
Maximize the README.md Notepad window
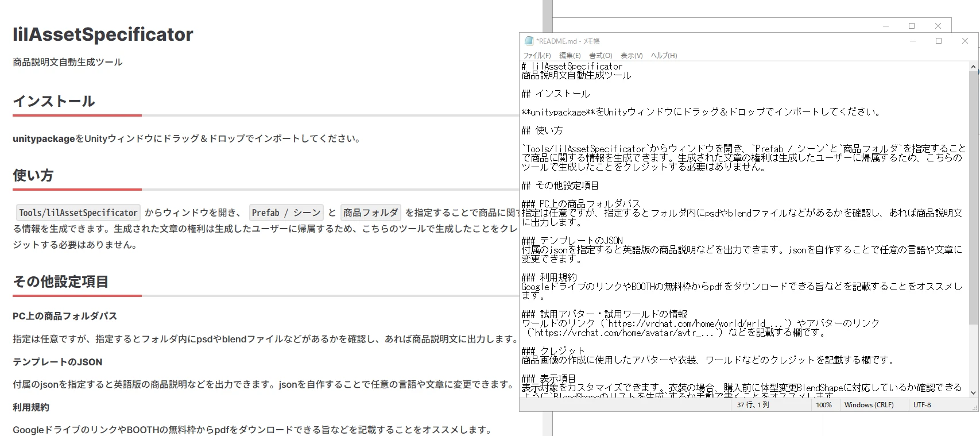point(939,41)
